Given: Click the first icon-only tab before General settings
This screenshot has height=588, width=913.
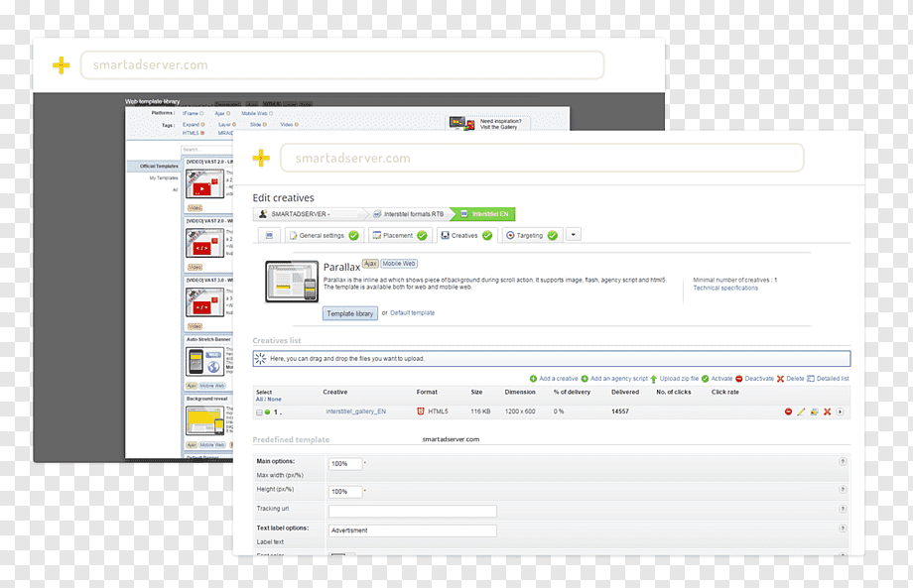Looking at the screenshot, I should 269,236.
